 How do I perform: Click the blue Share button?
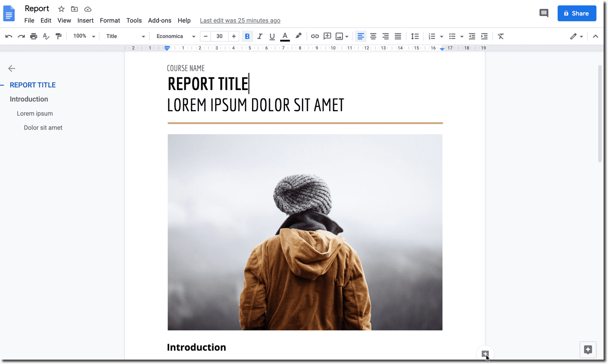tap(577, 13)
